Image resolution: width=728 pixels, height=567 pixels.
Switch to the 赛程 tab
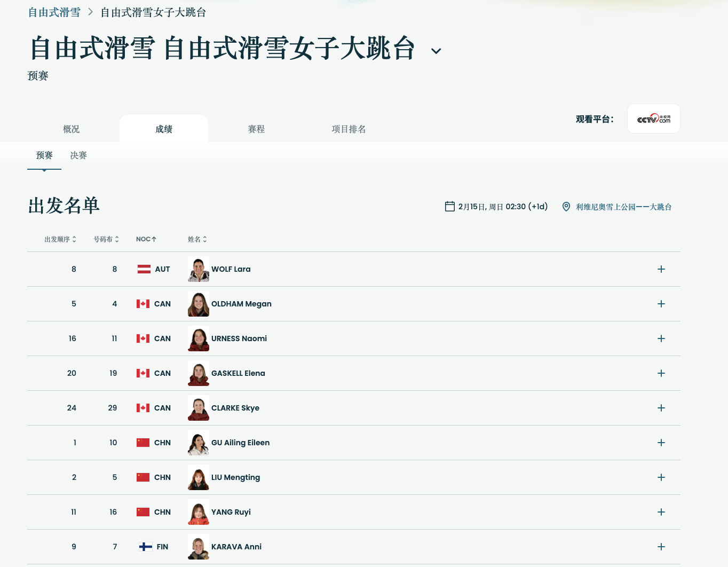tap(256, 129)
